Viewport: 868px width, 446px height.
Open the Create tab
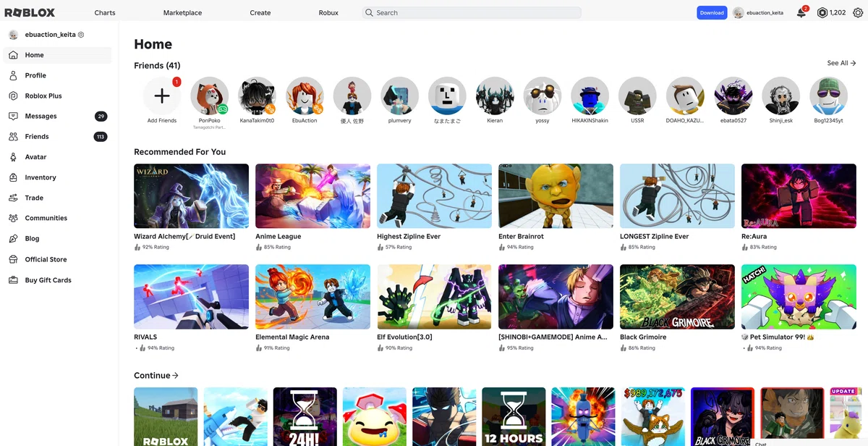click(x=260, y=13)
